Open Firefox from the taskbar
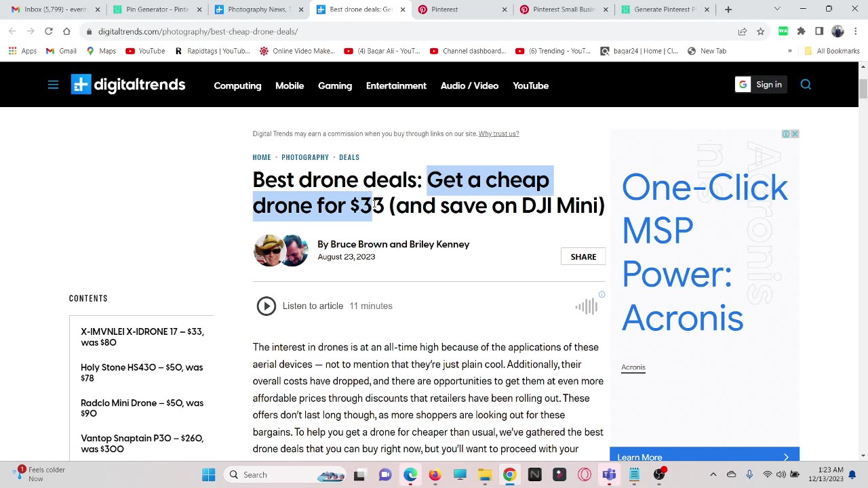Viewport: 868px width, 488px height. click(x=435, y=474)
